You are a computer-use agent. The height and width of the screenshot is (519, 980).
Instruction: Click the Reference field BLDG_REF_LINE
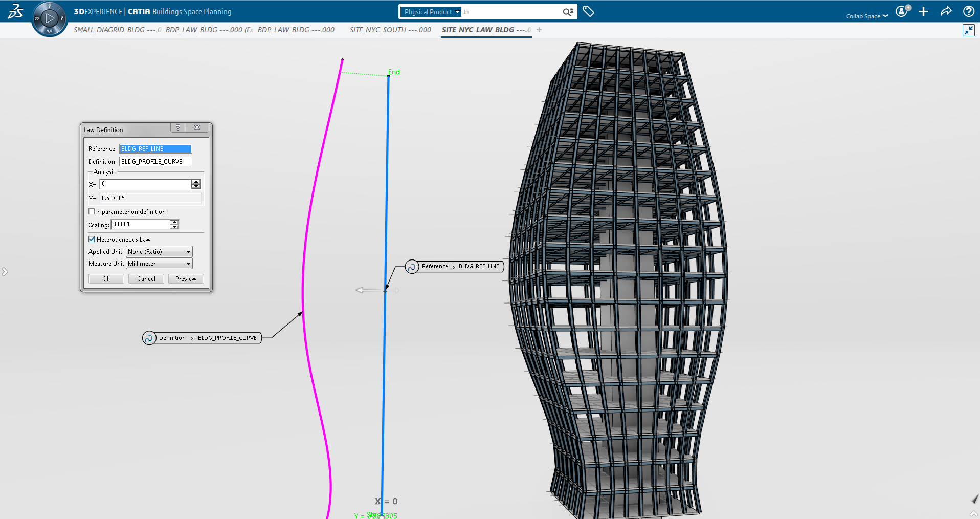(x=155, y=149)
